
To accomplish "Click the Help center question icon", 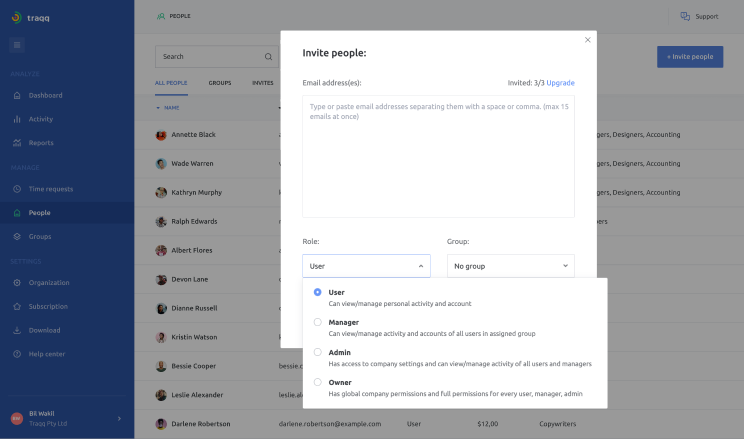I will (17, 354).
